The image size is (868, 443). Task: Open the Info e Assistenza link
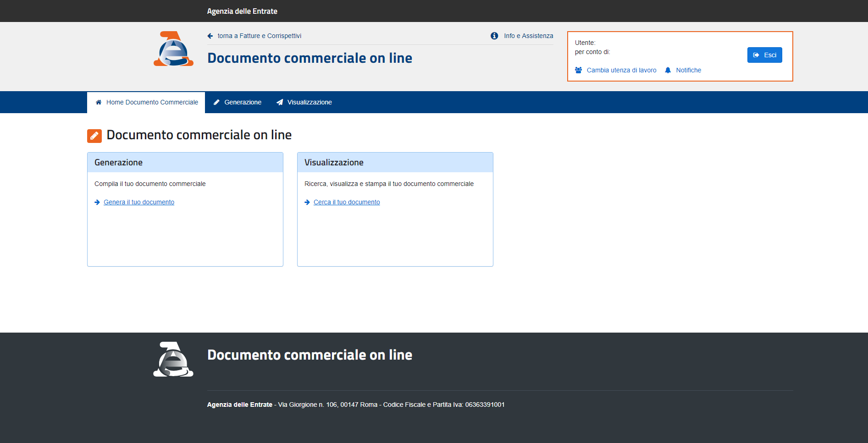pos(528,36)
